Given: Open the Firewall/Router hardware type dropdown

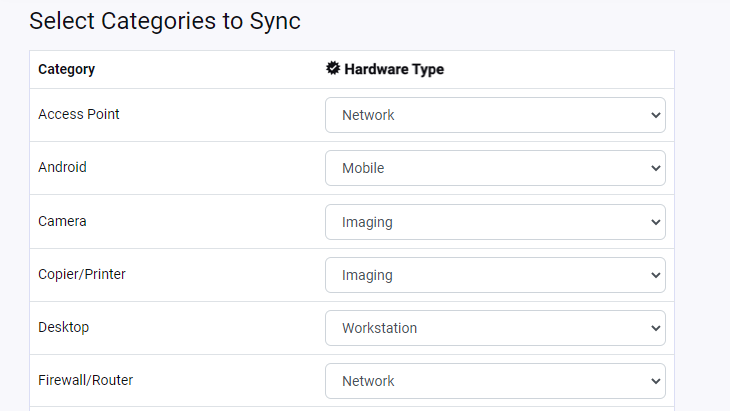Looking at the screenshot, I should (495, 381).
